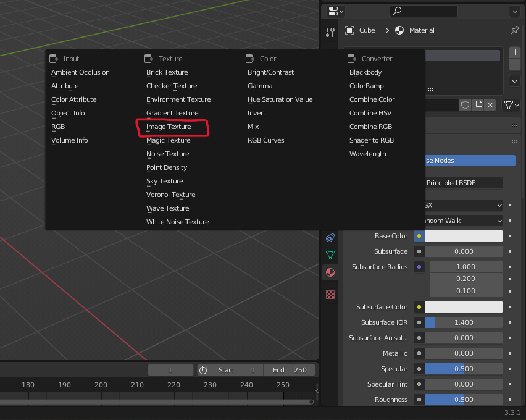The image size is (526, 420).
Task: Remove material slot with minus button
Action: click(515, 65)
